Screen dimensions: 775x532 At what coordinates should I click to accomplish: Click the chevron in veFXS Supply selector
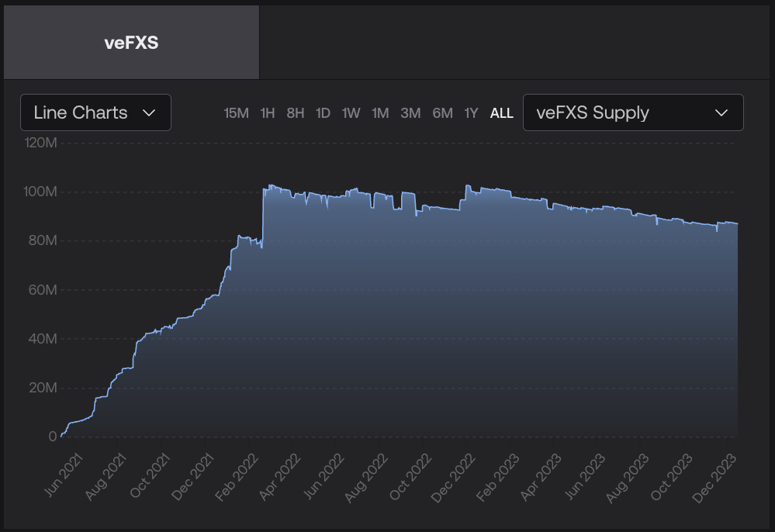[x=721, y=112]
